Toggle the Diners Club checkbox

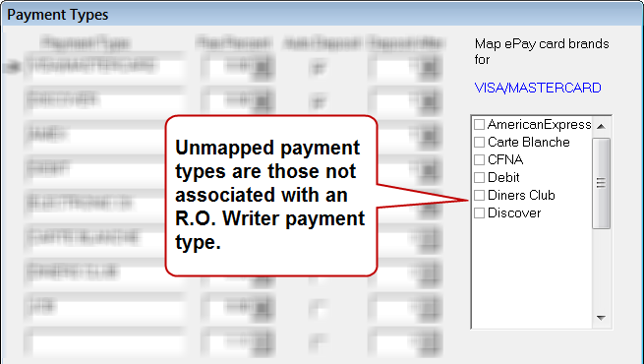coord(479,195)
